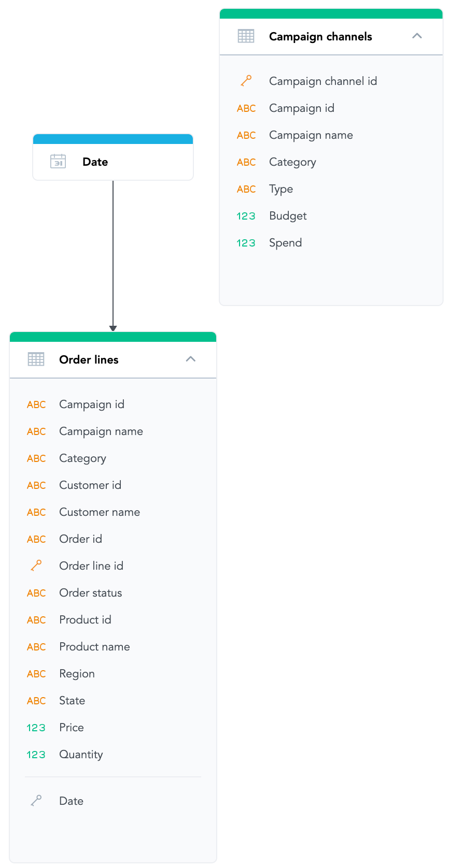449x868 pixels.
Task: Select the Date dataset title
Action: click(x=95, y=162)
